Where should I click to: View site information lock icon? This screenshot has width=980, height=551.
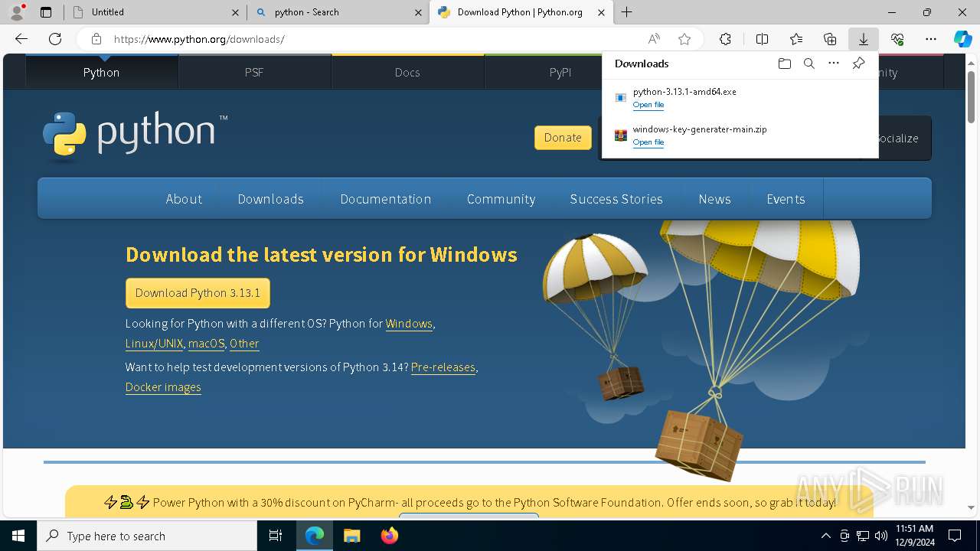[96, 39]
